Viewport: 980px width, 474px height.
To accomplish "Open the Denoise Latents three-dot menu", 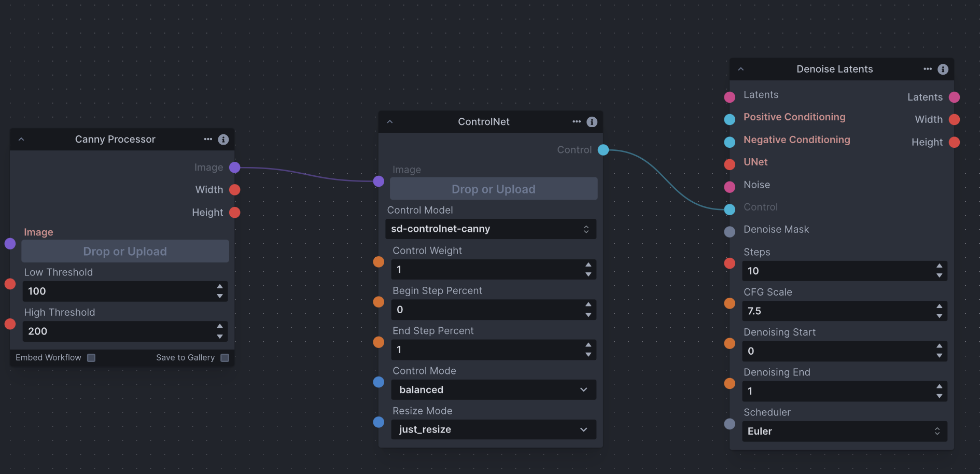I will pyautogui.click(x=928, y=69).
